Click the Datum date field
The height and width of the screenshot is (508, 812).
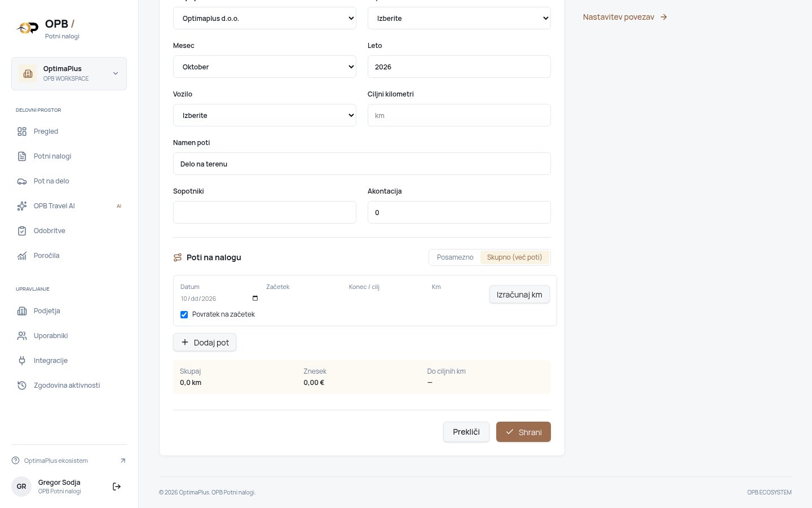[219, 299]
